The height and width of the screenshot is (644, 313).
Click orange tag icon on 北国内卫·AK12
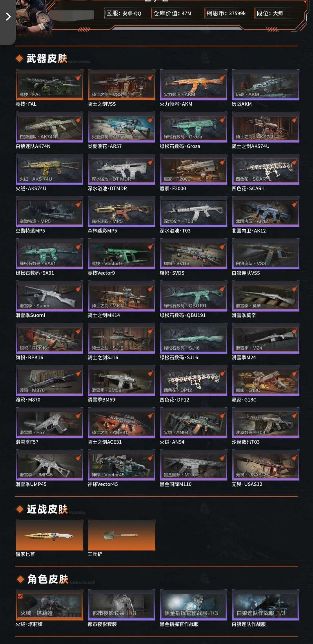[294, 205]
